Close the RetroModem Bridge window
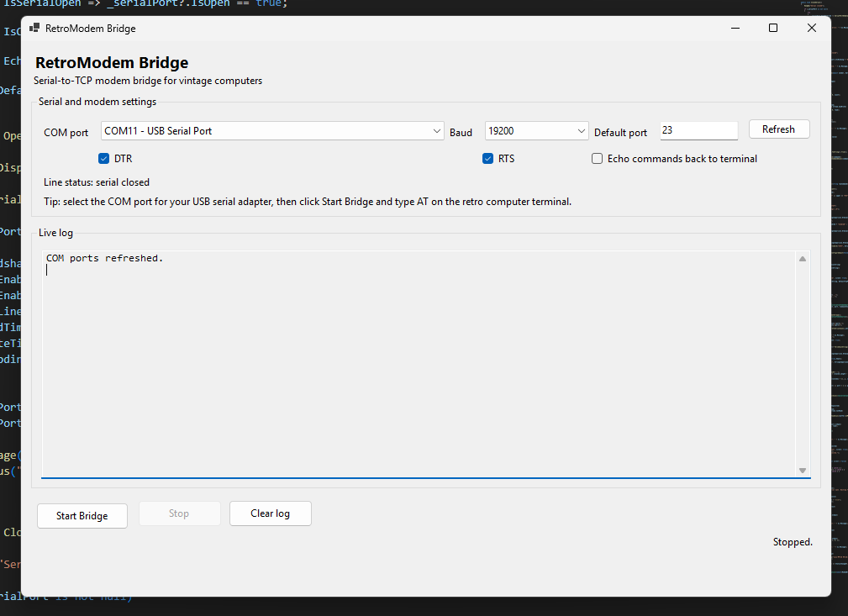Screen dimensions: 848x616 point(812,28)
